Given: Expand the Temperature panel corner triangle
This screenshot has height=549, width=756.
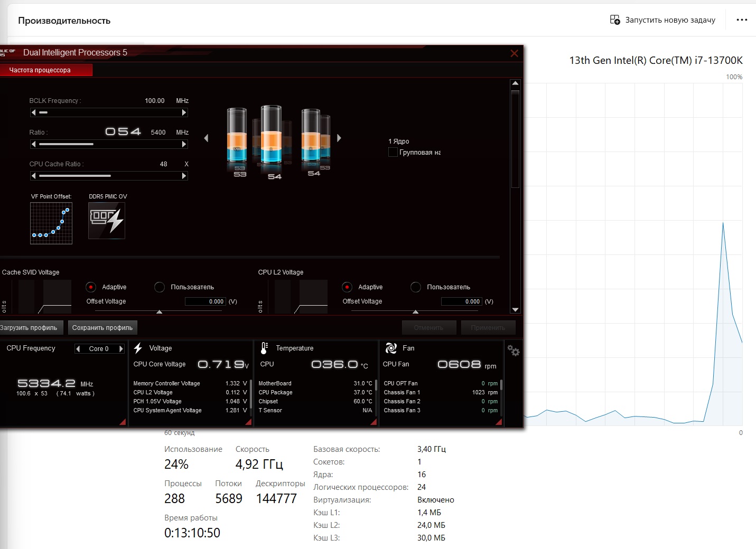Looking at the screenshot, I should 374,422.
